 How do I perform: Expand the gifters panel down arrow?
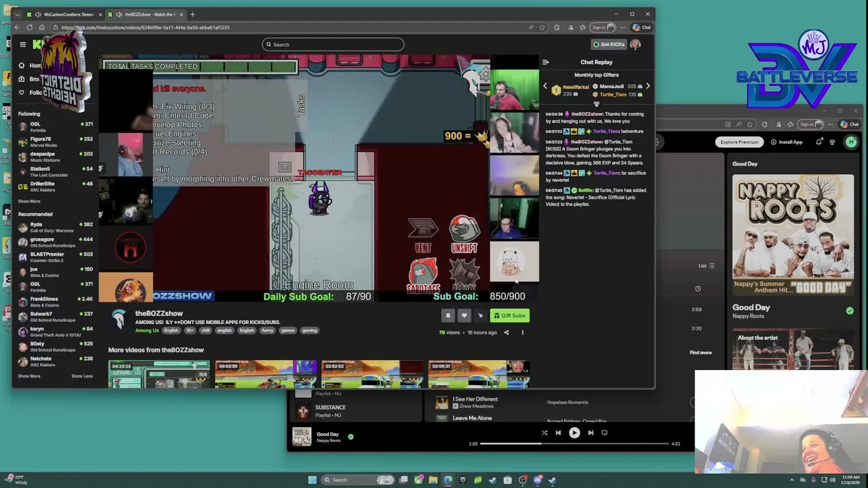pyautogui.click(x=597, y=104)
